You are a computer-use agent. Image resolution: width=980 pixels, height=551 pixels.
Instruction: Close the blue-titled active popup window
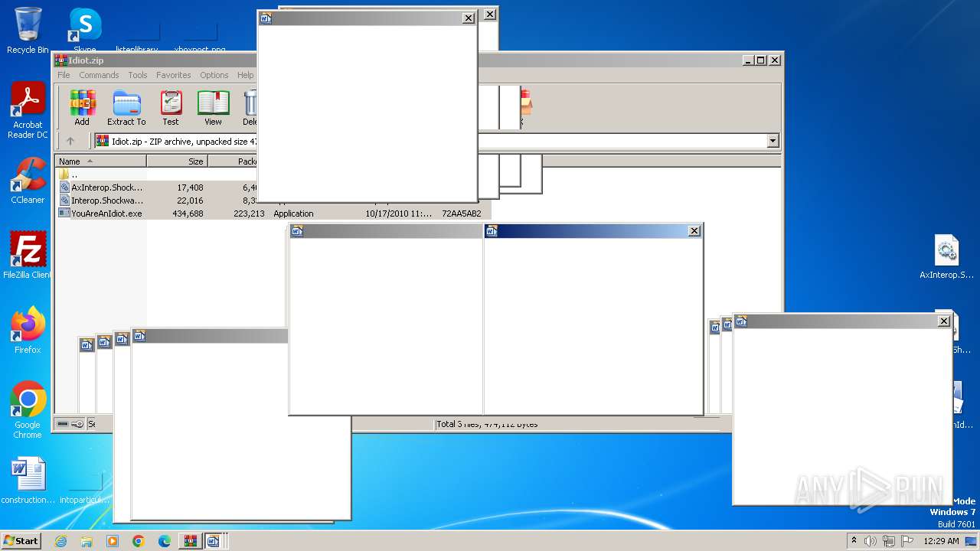(694, 231)
